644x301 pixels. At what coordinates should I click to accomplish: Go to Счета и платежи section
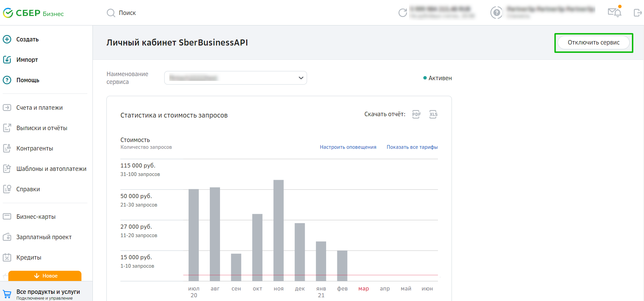(39, 108)
